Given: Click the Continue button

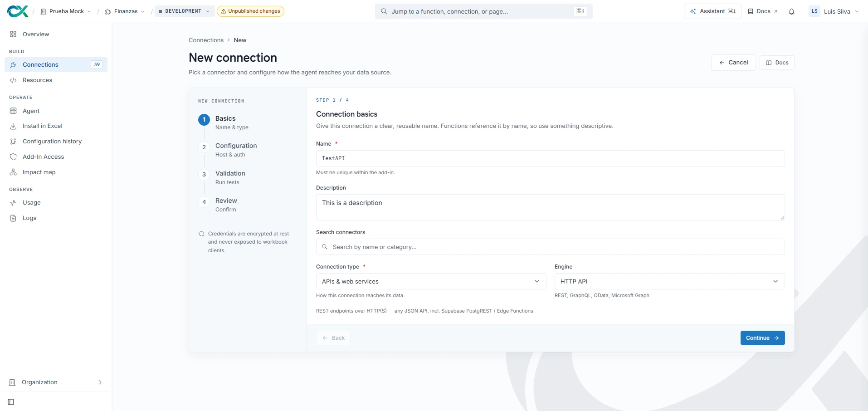Looking at the screenshot, I should 762,338.
